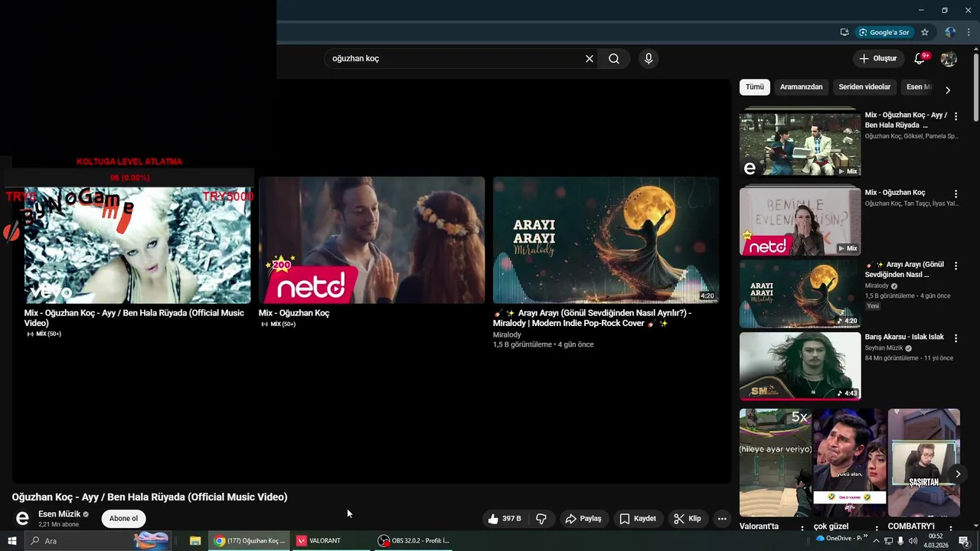Open the Esen Müzik channel name link

pyautogui.click(x=60, y=514)
